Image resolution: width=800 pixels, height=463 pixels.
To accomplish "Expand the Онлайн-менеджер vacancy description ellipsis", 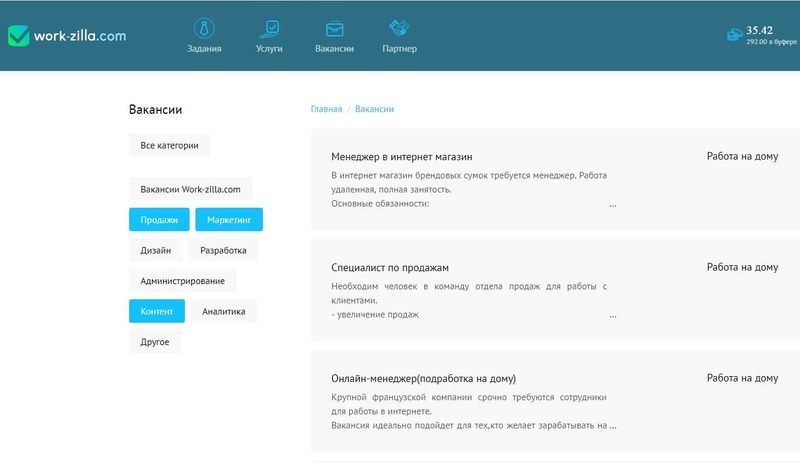I will (612, 425).
